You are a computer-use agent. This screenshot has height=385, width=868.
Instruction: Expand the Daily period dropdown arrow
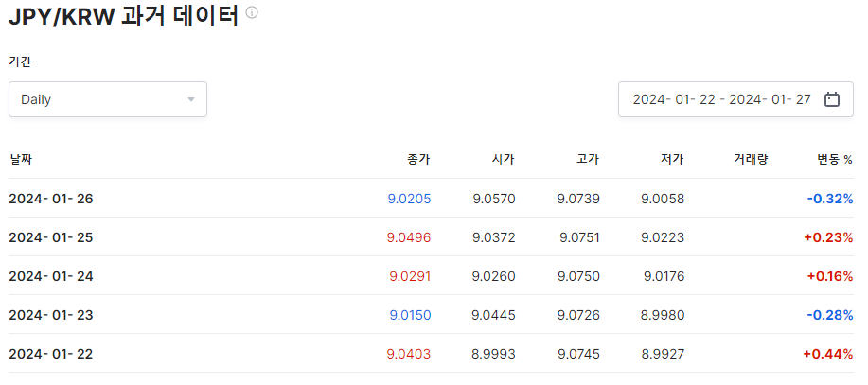[x=191, y=100]
